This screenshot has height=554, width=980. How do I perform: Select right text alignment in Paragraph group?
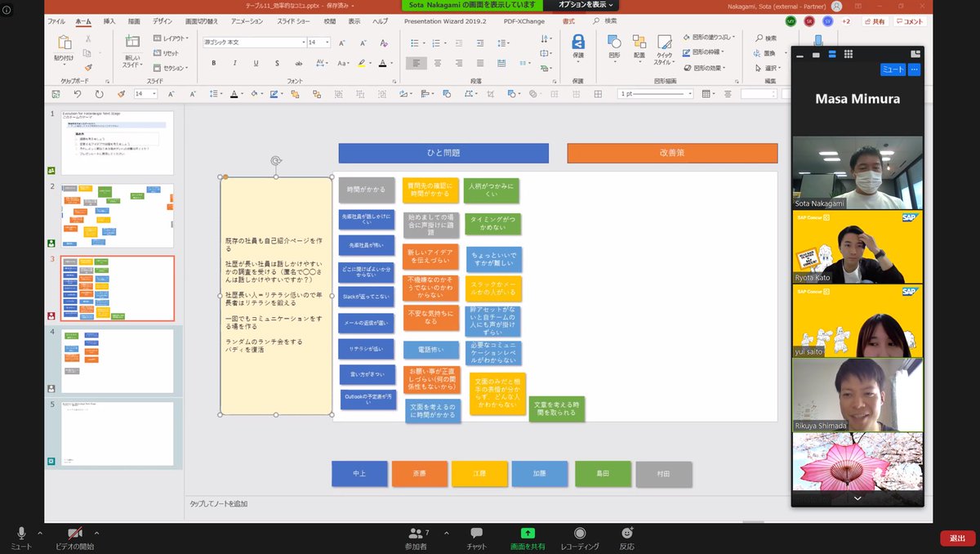457,62
